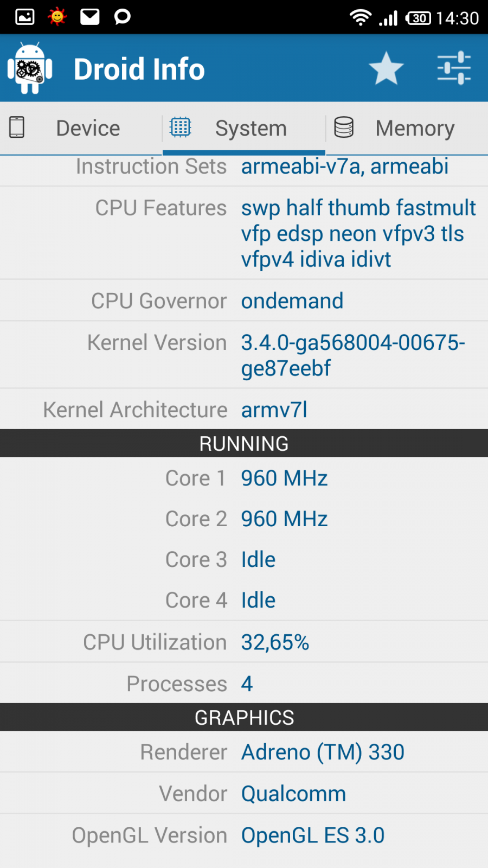Tap the CPU Governor ondemand row
Image resolution: width=488 pixels, height=868 pixels.
244,301
